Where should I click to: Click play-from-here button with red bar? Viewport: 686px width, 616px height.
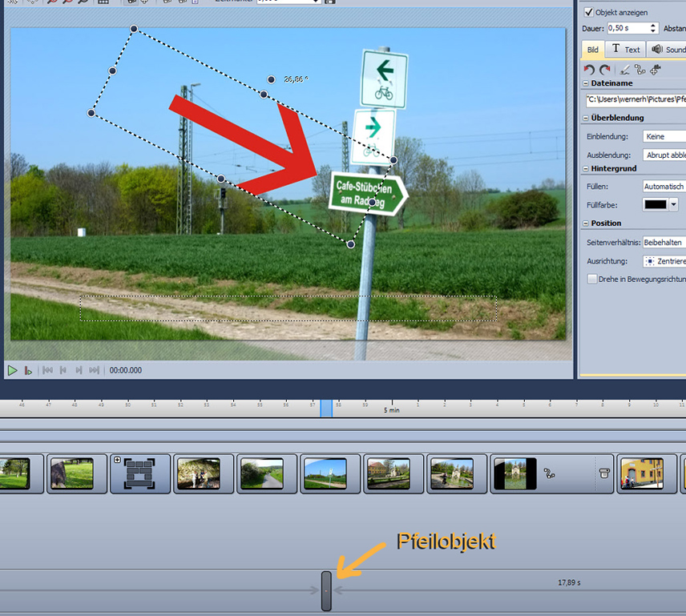tap(29, 370)
